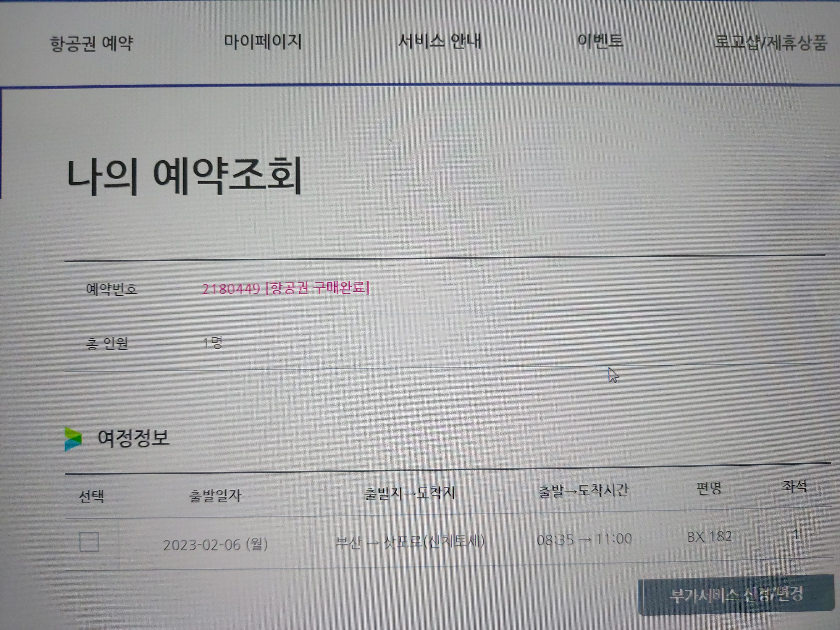The height and width of the screenshot is (630, 840).
Task: Tick the checkbox for the 2023-02-06 flight
Action: click(x=89, y=541)
